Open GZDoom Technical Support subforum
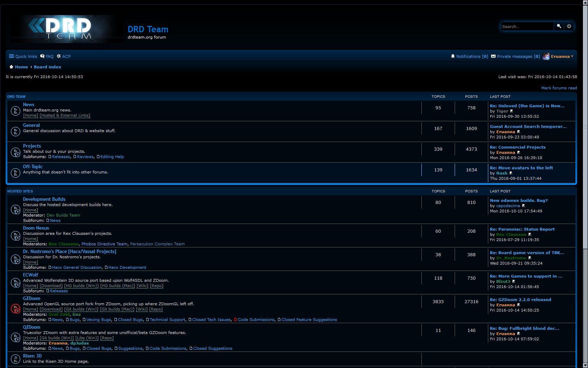The height and width of the screenshot is (368, 588). pos(167,320)
